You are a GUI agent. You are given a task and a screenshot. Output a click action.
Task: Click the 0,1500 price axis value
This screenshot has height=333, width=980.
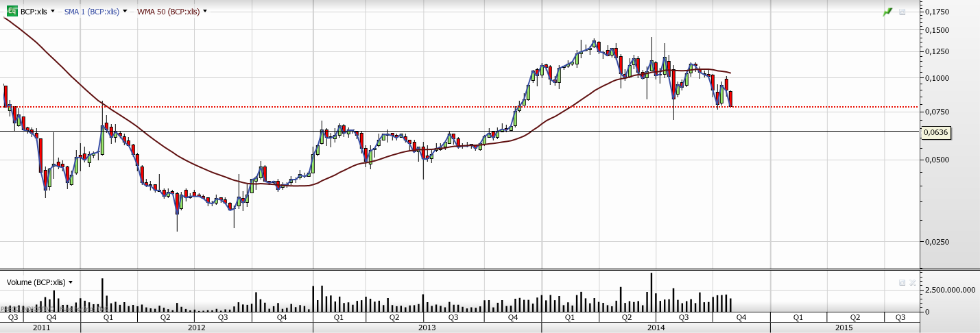point(936,31)
